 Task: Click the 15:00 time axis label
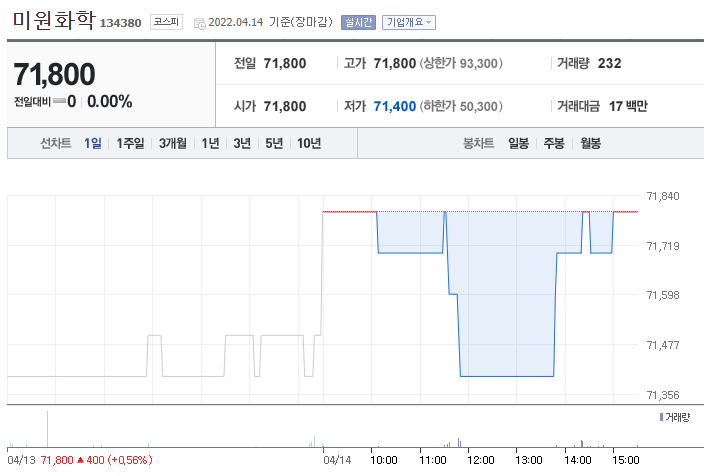point(626,460)
